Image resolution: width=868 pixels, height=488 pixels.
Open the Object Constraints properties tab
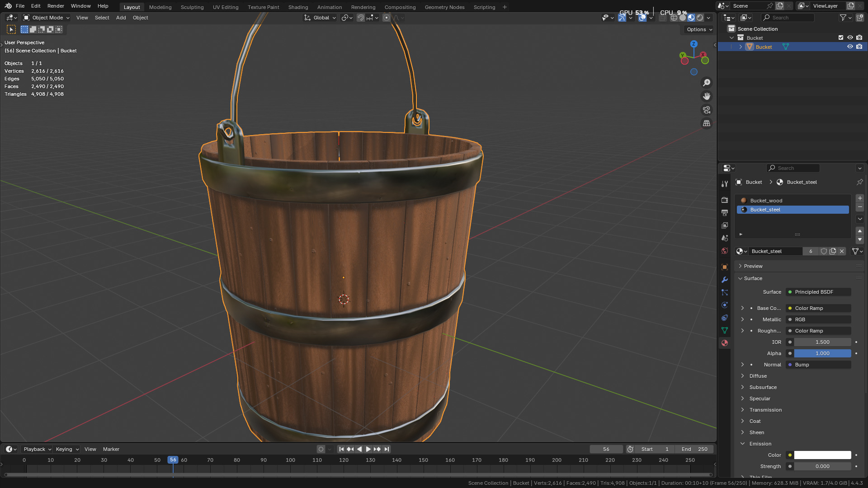coord(725,318)
